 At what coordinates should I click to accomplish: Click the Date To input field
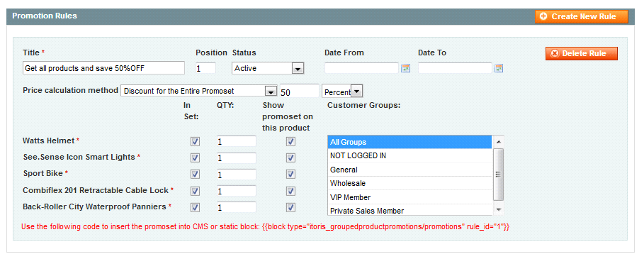455,68
